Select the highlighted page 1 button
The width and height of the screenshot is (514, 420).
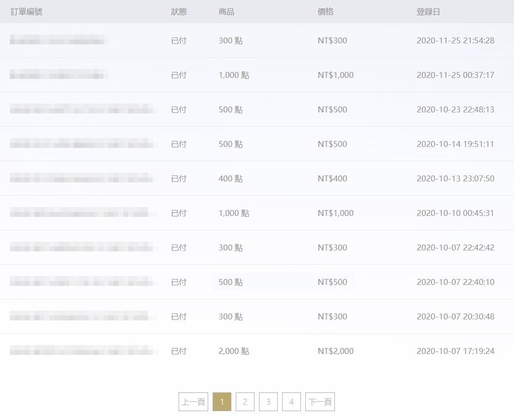click(x=222, y=402)
